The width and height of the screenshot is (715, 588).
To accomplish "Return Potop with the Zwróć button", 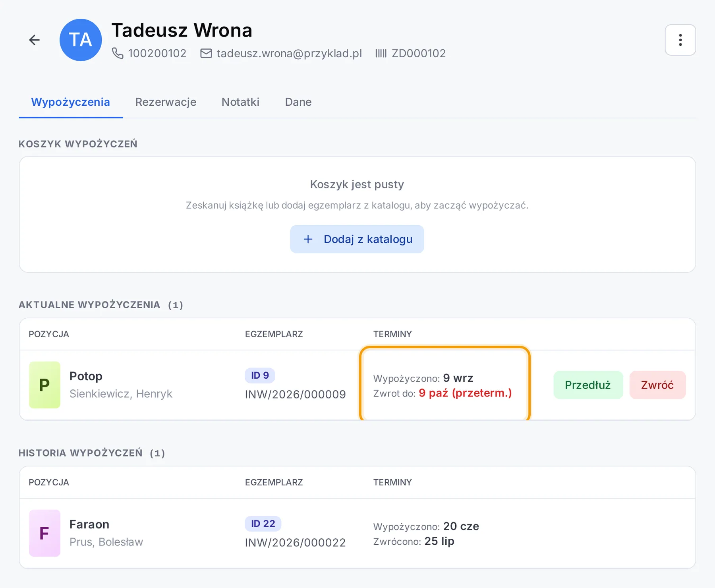I will pyautogui.click(x=657, y=385).
